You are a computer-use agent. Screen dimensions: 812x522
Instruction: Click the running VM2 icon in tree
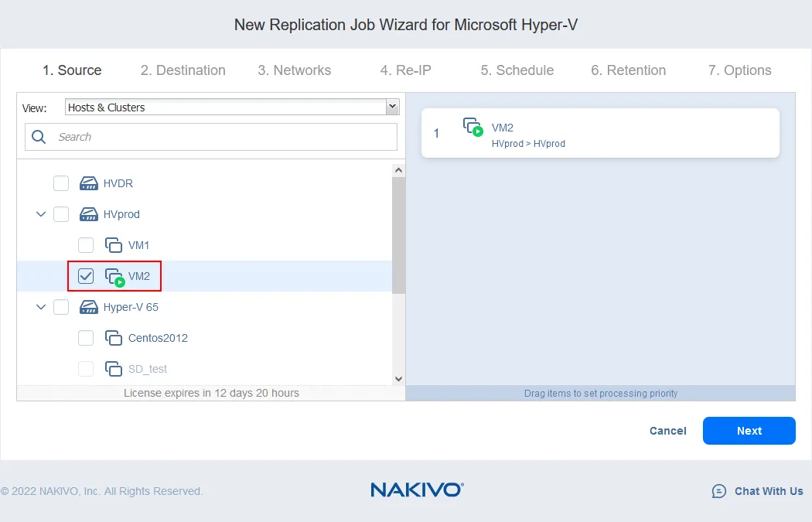[x=114, y=277]
